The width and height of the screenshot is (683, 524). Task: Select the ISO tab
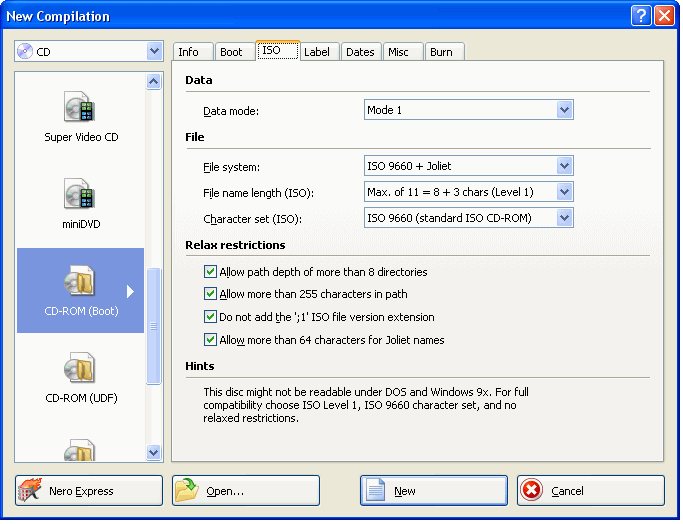click(x=277, y=50)
